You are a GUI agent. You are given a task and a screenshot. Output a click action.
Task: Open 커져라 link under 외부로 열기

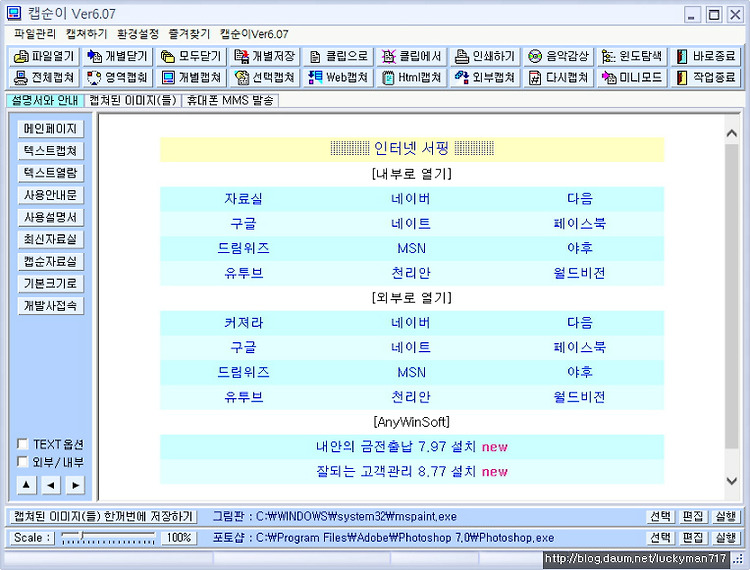point(243,323)
